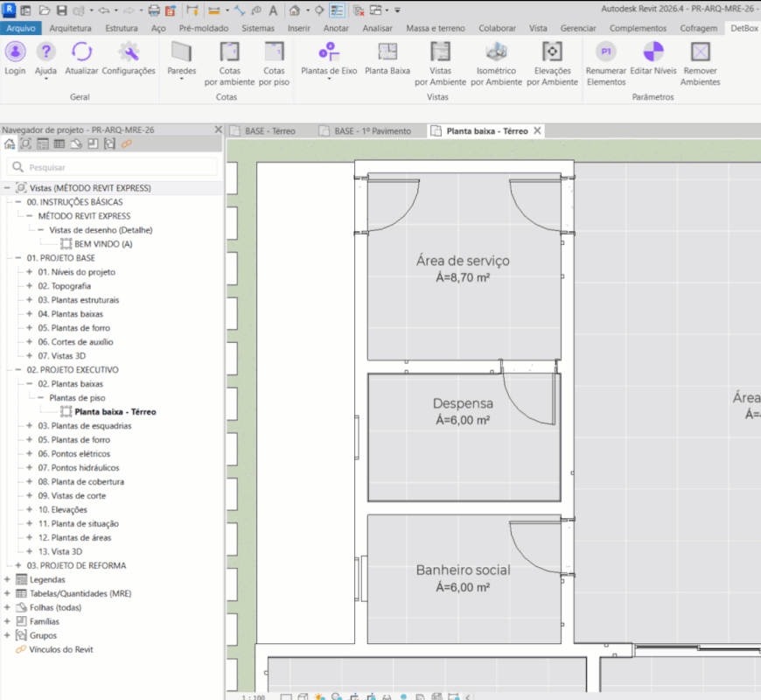Expand 10. Elevações node
Image resolution: width=761 pixels, height=700 pixels.
click(x=30, y=509)
